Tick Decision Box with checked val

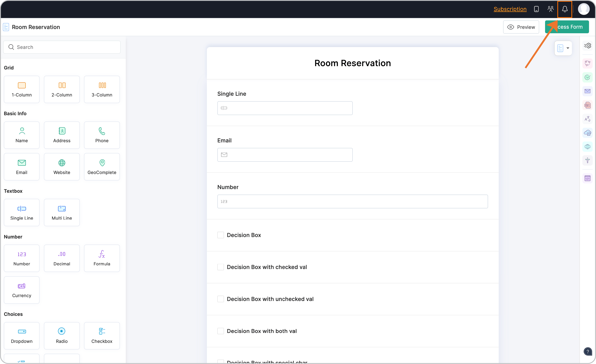pyautogui.click(x=220, y=267)
